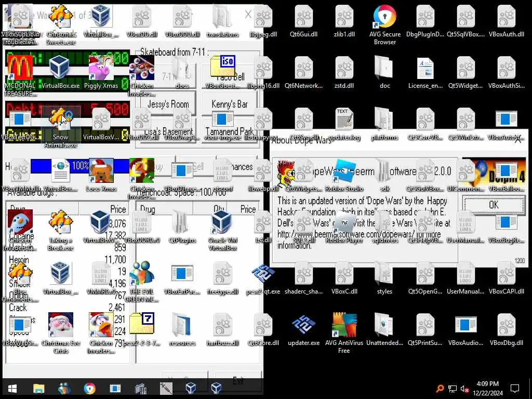Switch to the Dope Wars syringe taskbar icon
532x399 pixels.
166,388
